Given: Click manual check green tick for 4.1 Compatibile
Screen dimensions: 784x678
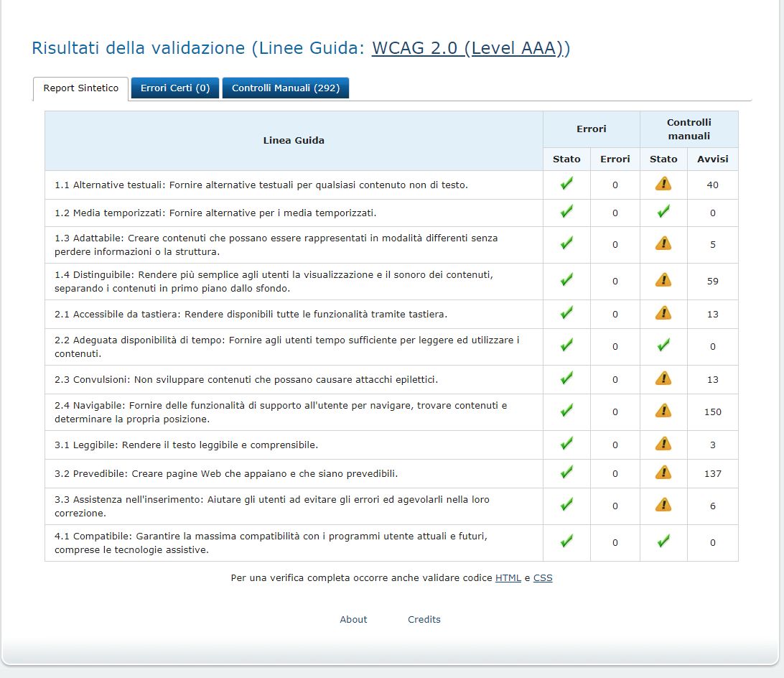Looking at the screenshot, I should [663, 542].
